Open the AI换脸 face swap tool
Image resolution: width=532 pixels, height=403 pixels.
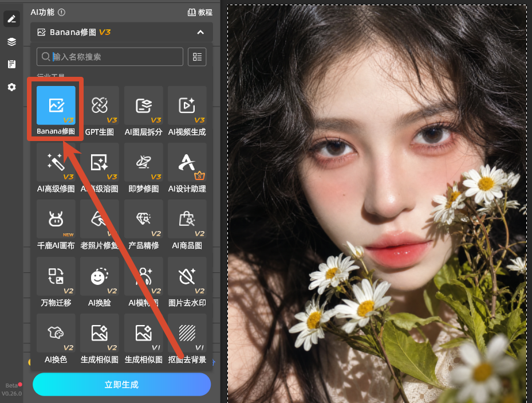coord(100,282)
